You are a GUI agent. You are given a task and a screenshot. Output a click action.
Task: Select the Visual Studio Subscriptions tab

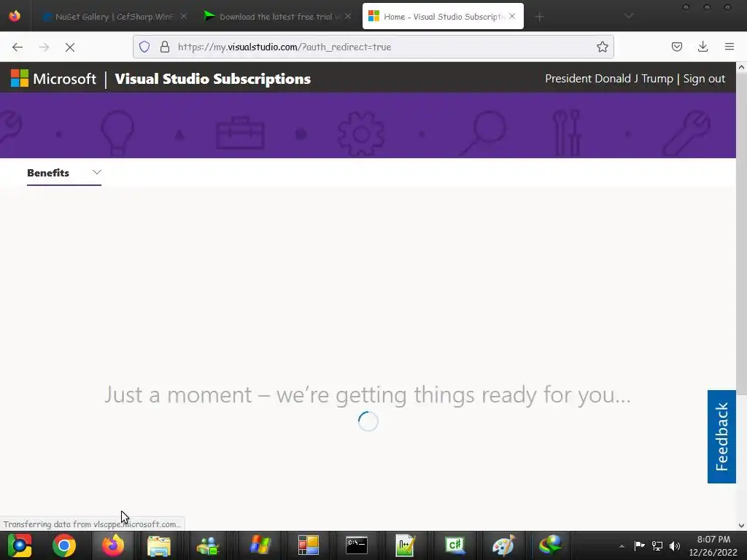443,17
